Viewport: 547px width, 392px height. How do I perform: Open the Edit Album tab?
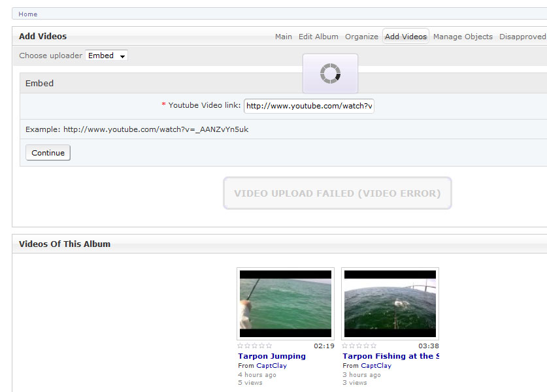coord(318,37)
